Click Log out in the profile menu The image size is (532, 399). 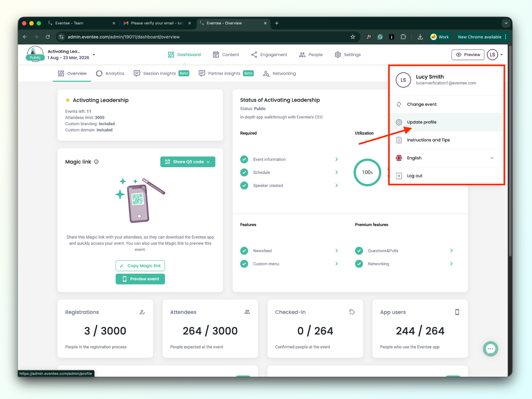click(446, 176)
